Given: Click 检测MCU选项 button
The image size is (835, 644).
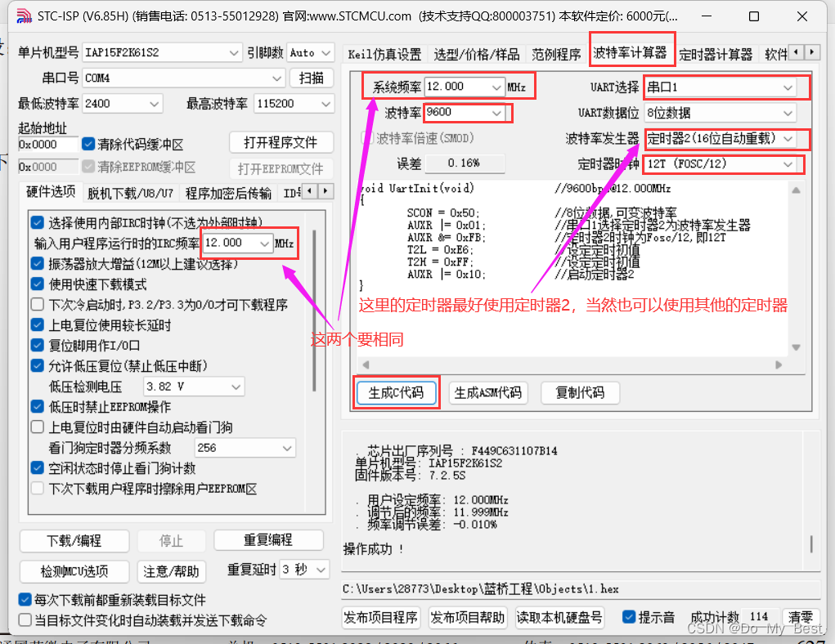Looking at the screenshot, I should click(x=74, y=571).
